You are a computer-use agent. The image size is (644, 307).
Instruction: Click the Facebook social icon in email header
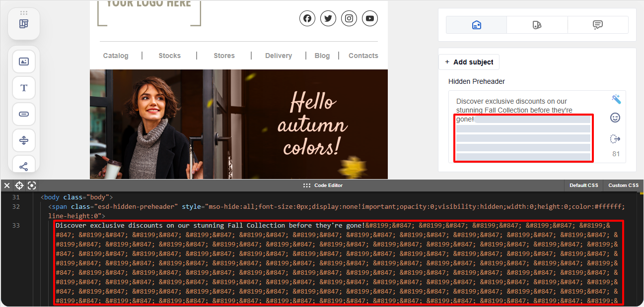click(x=307, y=18)
